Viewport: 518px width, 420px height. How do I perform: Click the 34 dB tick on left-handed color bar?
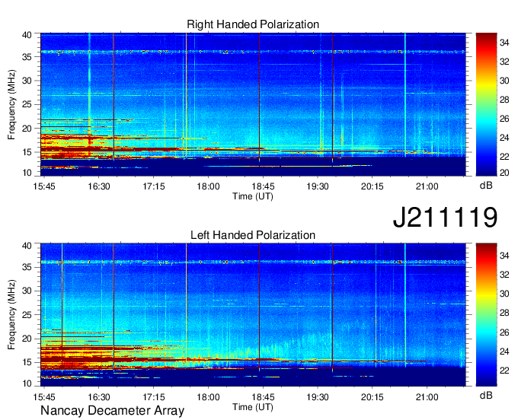[504, 256]
